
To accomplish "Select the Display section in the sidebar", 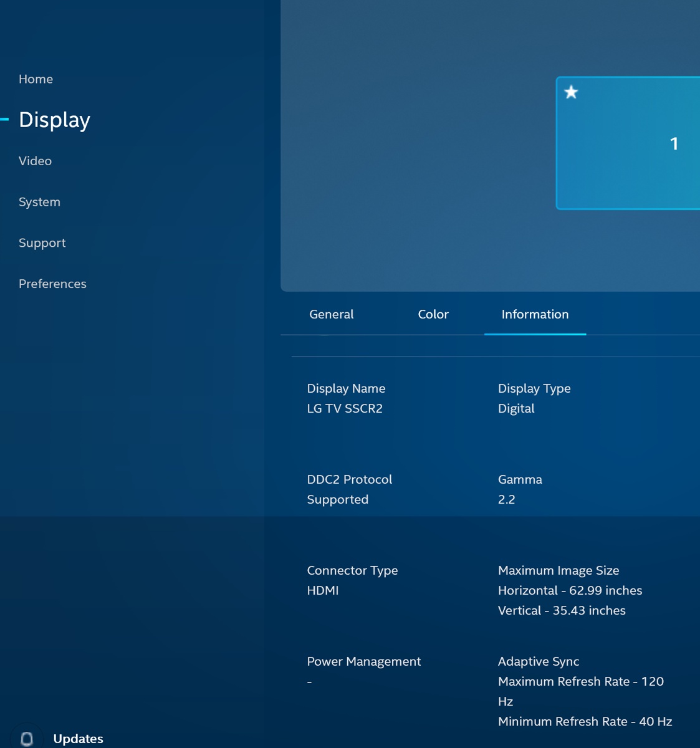I will pos(54,120).
